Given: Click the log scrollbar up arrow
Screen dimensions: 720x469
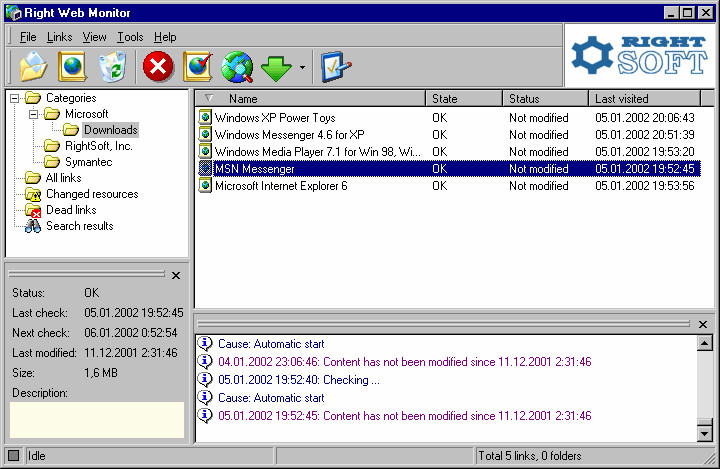Looking at the screenshot, I should (705, 343).
